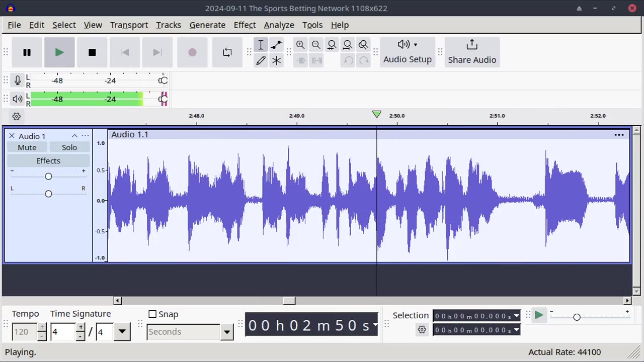Click the green Play button

(59, 52)
